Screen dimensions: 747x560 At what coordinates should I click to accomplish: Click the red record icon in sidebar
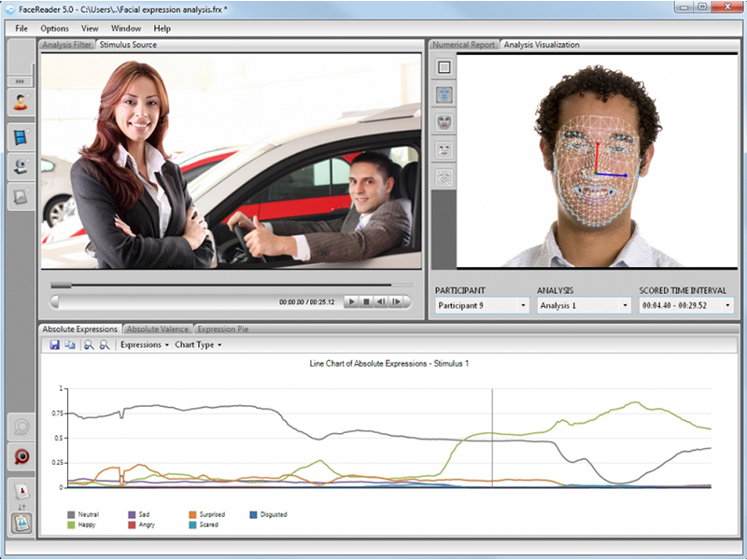tap(21, 457)
